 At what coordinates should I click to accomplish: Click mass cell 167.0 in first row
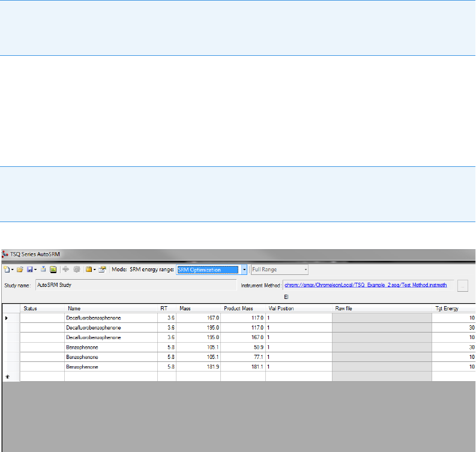click(198, 318)
